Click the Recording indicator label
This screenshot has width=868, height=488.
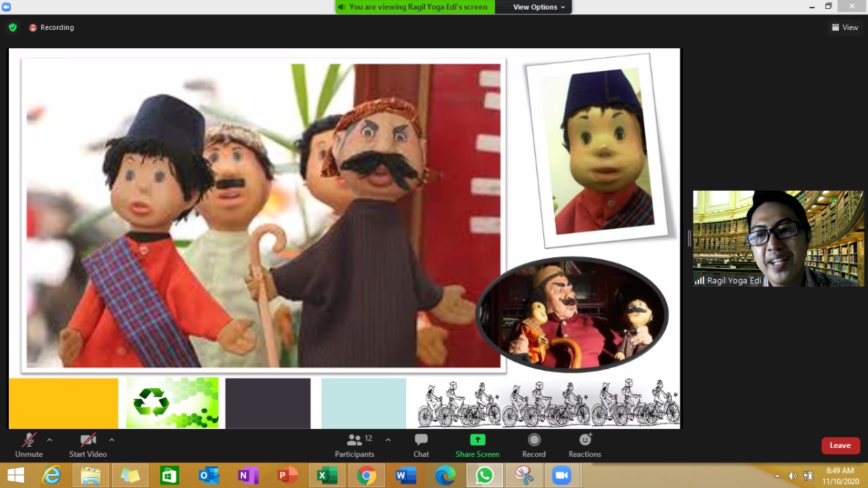(x=56, y=27)
